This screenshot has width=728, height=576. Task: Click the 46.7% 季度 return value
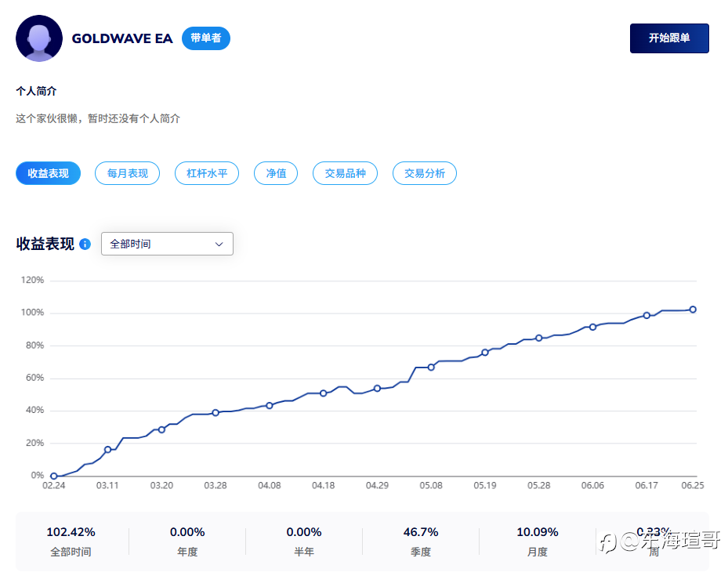click(x=421, y=532)
